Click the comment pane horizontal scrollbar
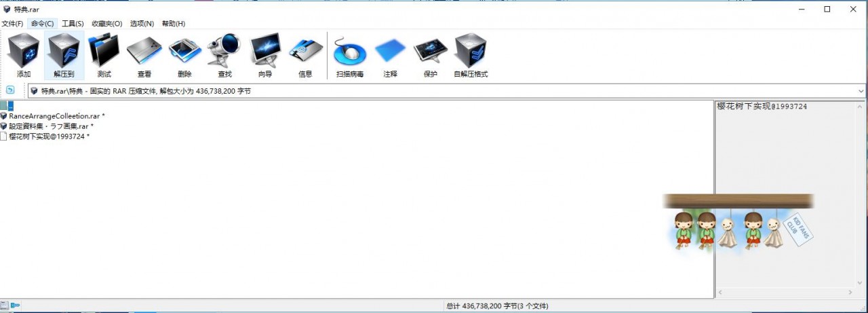The width and height of the screenshot is (868, 313). (x=786, y=293)
